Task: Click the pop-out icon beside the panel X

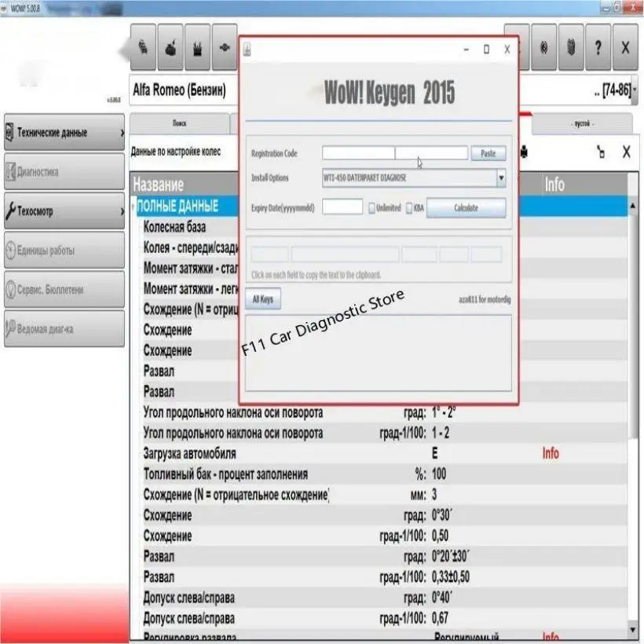Action: (x=601, y=152)
